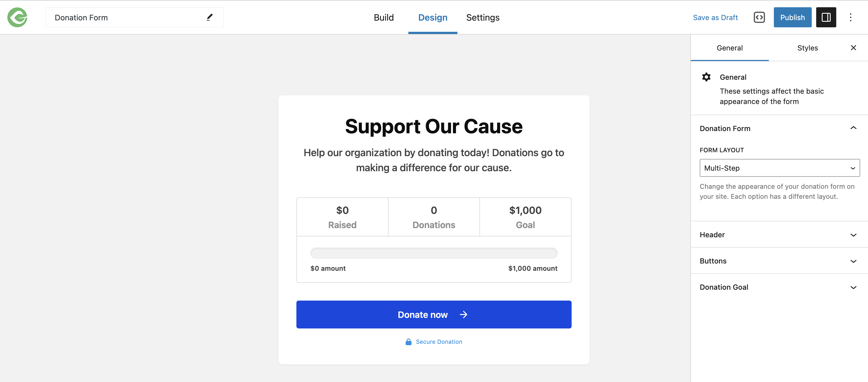This screenshot has height=382, width=868.
Task: Select the Save as Draft link
Action: pyautogui.click(x=715, y=17)
